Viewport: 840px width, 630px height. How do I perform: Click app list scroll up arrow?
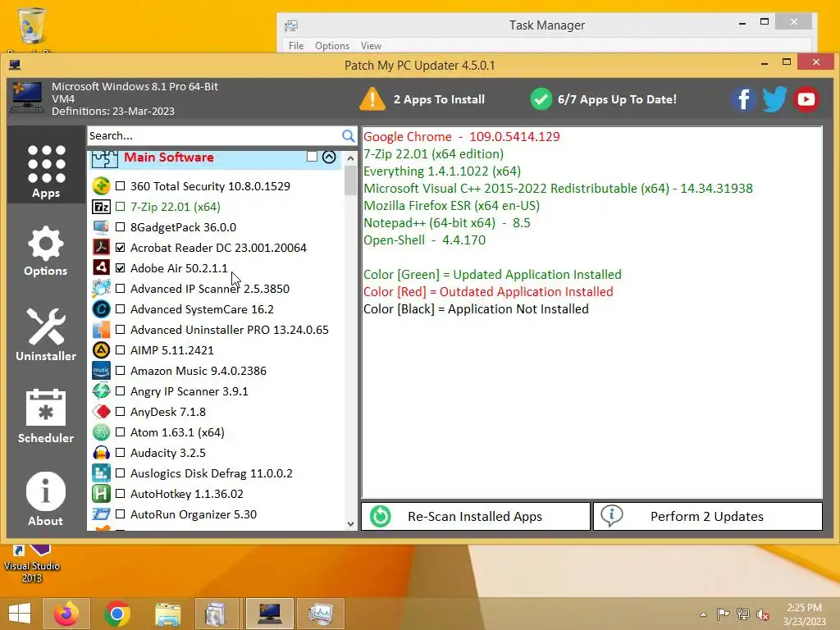(350, 158)
